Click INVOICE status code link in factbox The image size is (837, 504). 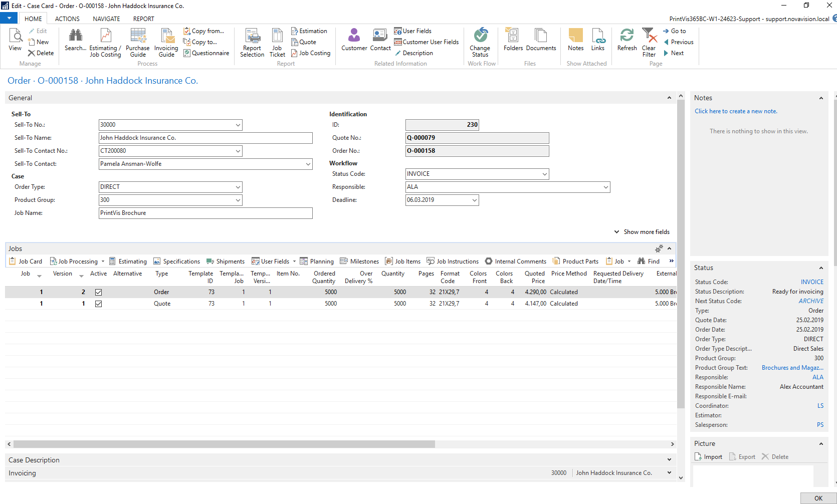[x=812, y=282]
